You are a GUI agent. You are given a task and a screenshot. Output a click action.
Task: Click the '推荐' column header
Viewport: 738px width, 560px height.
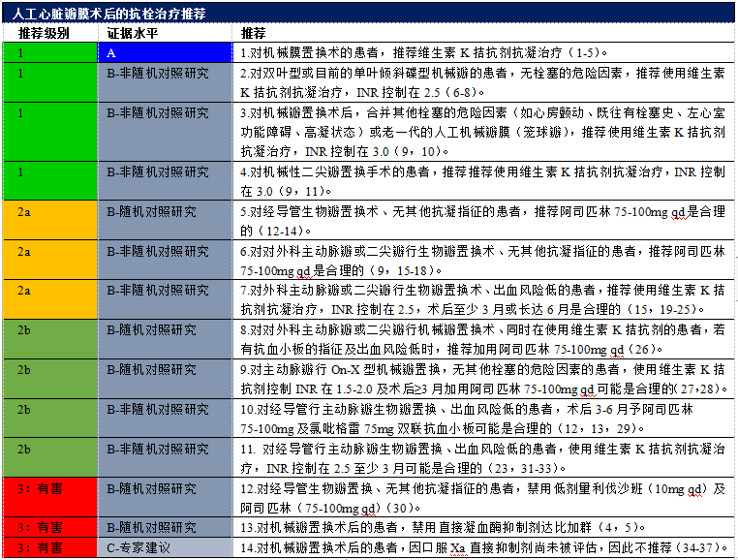(x=253, y=34)
